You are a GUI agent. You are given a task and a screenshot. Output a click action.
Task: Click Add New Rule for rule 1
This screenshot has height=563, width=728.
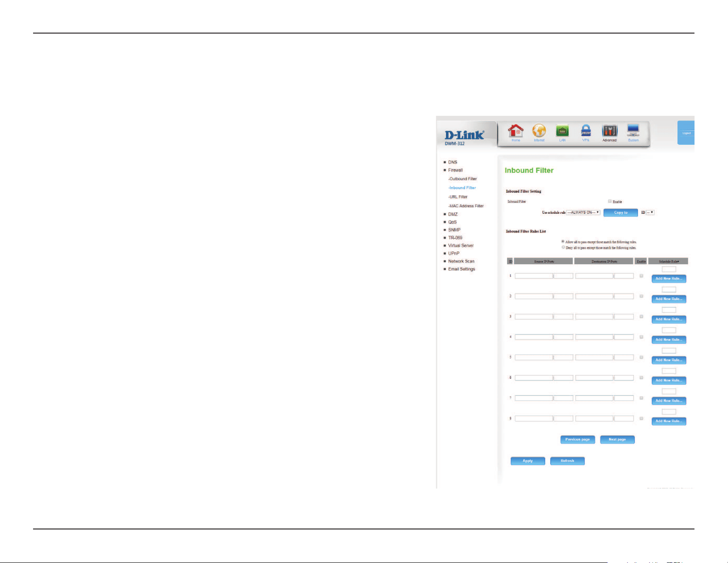[669, 279]
